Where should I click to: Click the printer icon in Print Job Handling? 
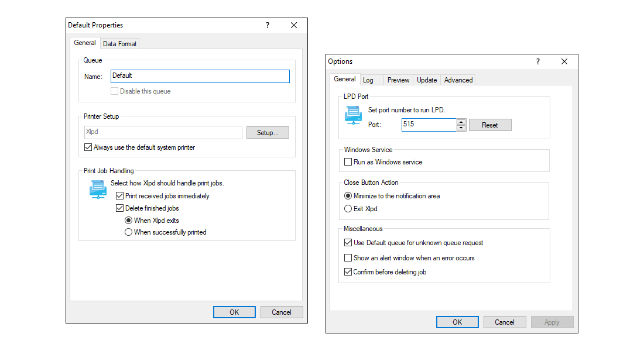98,189
